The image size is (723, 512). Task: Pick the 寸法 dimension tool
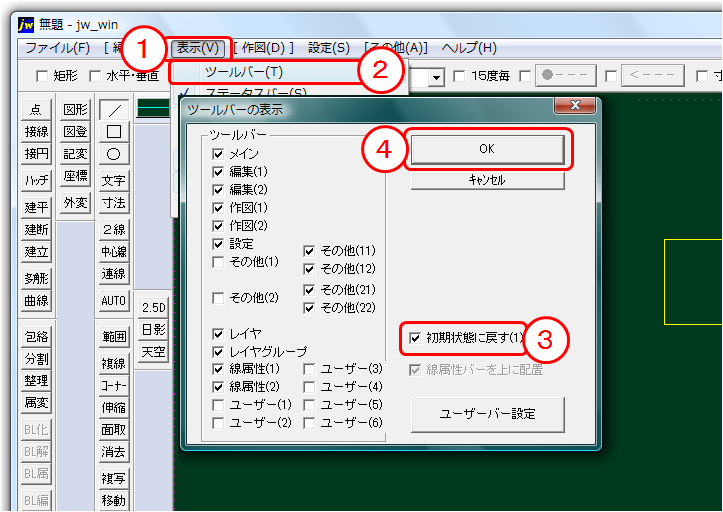coord(114,203)
